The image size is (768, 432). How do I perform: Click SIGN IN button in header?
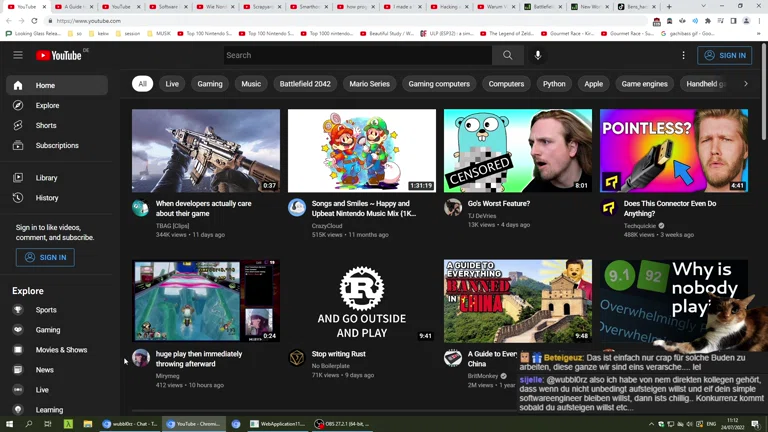click(724, 55)
